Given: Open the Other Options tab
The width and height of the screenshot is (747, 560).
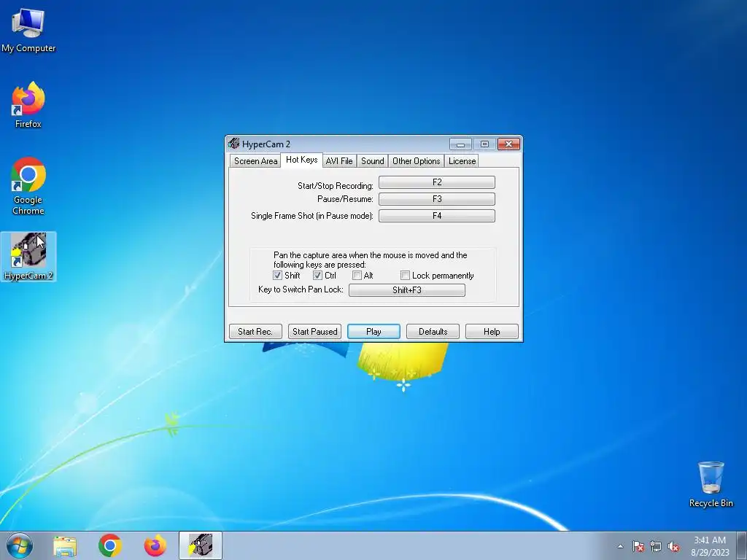Looking at the screenshot, I should coord(417,161).
